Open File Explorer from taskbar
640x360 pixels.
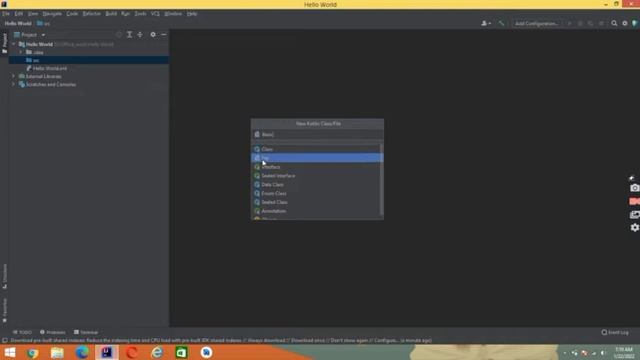click(57, 352)
